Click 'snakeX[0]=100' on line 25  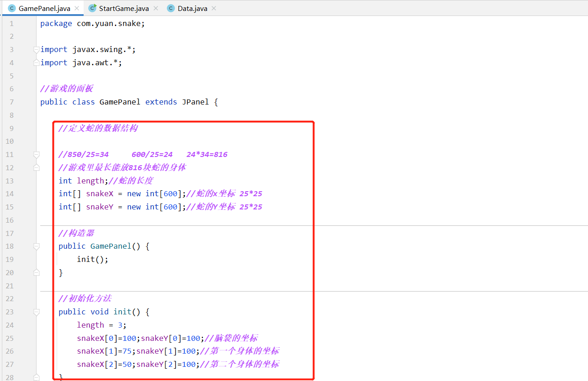106,338
